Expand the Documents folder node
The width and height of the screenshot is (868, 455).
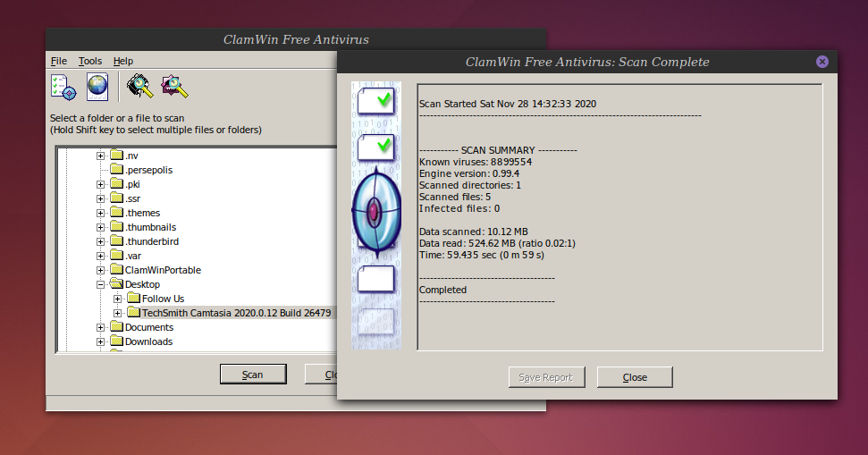[x=100, y=328]
